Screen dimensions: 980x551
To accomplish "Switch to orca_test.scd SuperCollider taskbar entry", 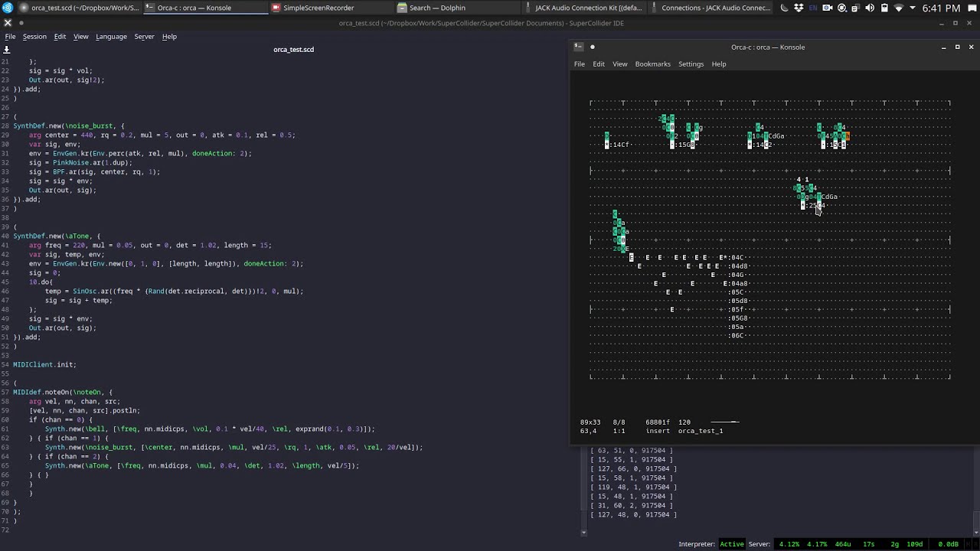I will click(x=80, y=8).
